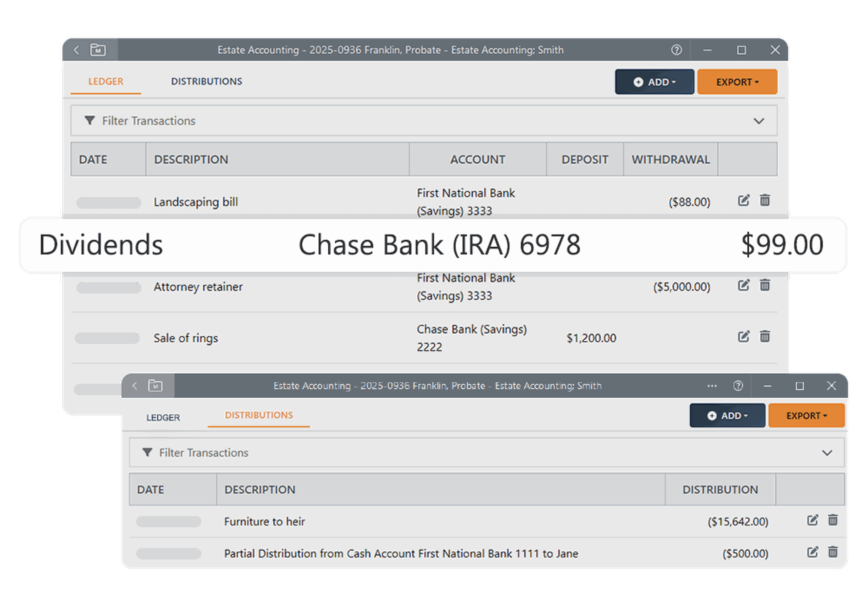Collapse the Filter Transactions panel in Distributions
Screen dimensions: 868x608
point(828,453)
